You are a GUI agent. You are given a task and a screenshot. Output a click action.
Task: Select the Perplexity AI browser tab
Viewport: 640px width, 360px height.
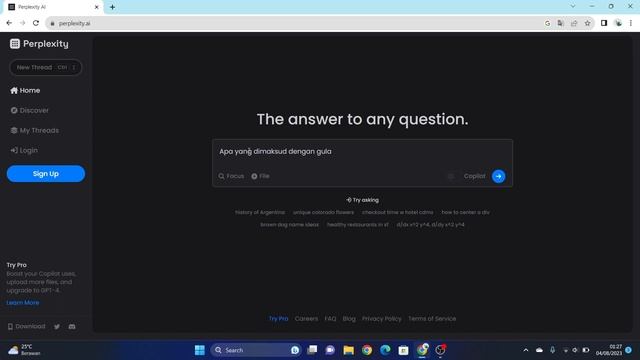pos(52,7)
